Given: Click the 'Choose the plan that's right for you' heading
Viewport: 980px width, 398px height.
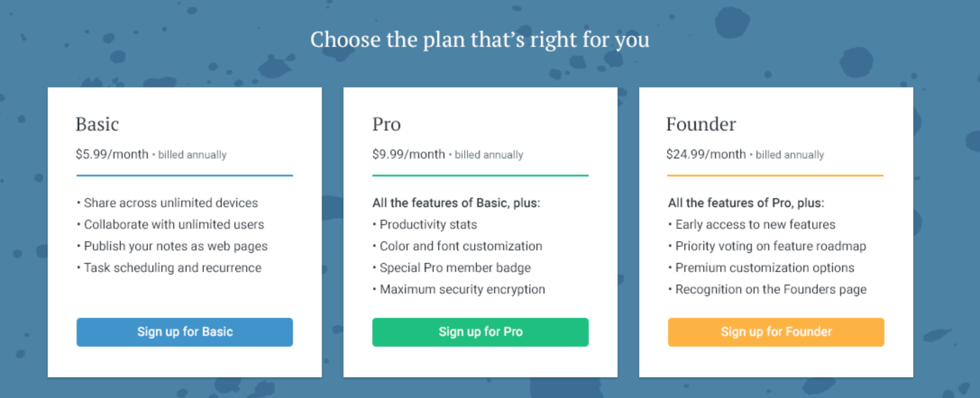Looking at the screenshot, I should 480,40.
